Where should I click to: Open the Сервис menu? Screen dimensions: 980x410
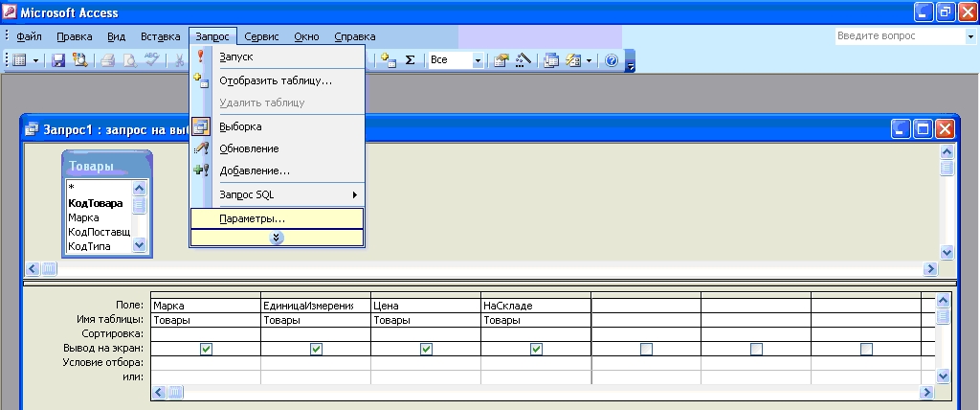coord(261,36)
